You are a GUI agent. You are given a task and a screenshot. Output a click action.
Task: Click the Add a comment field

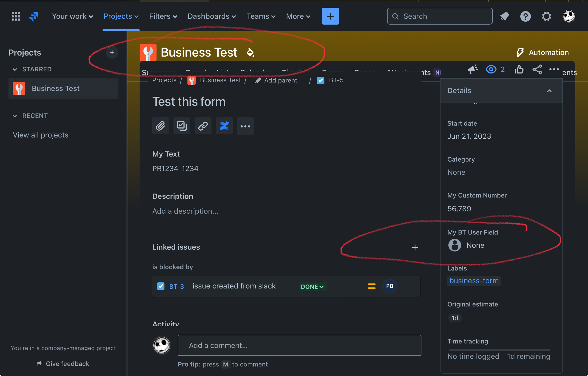click(x=299, y=345)
